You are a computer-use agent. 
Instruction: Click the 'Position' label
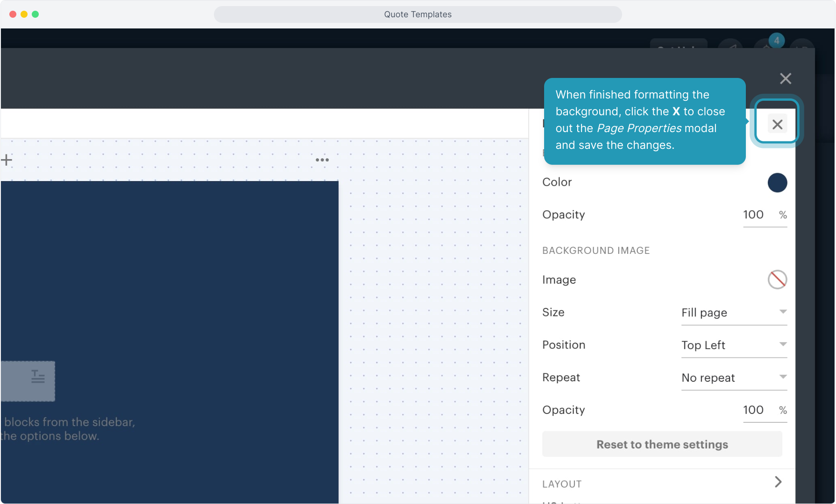pyautogui.click(x=564, y=345)
